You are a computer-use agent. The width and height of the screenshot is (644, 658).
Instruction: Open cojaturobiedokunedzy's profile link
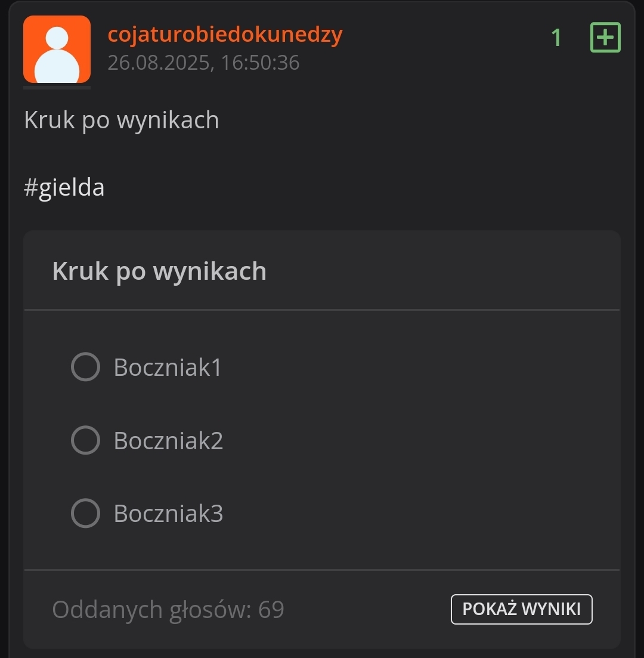pyautogui.click(x=225, y=35)
